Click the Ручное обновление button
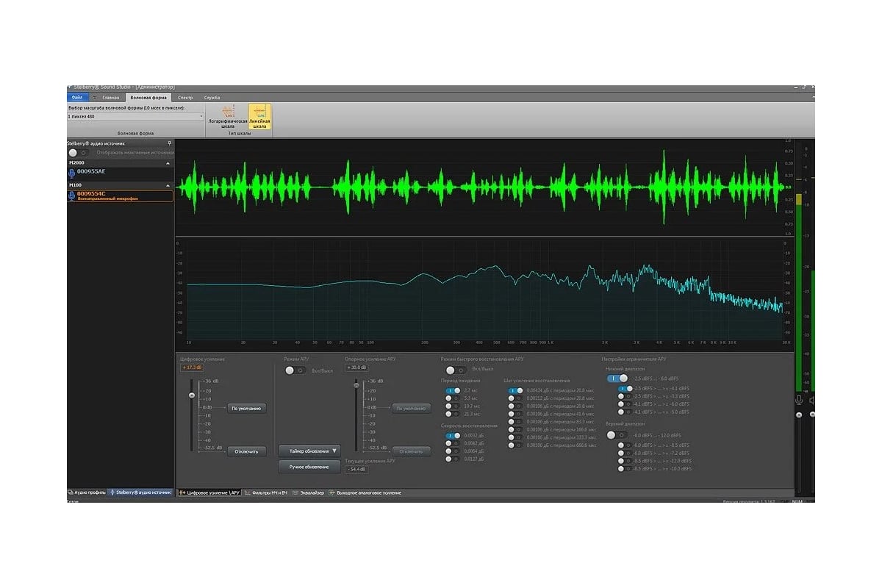The image size is (882, 588). 309,467
